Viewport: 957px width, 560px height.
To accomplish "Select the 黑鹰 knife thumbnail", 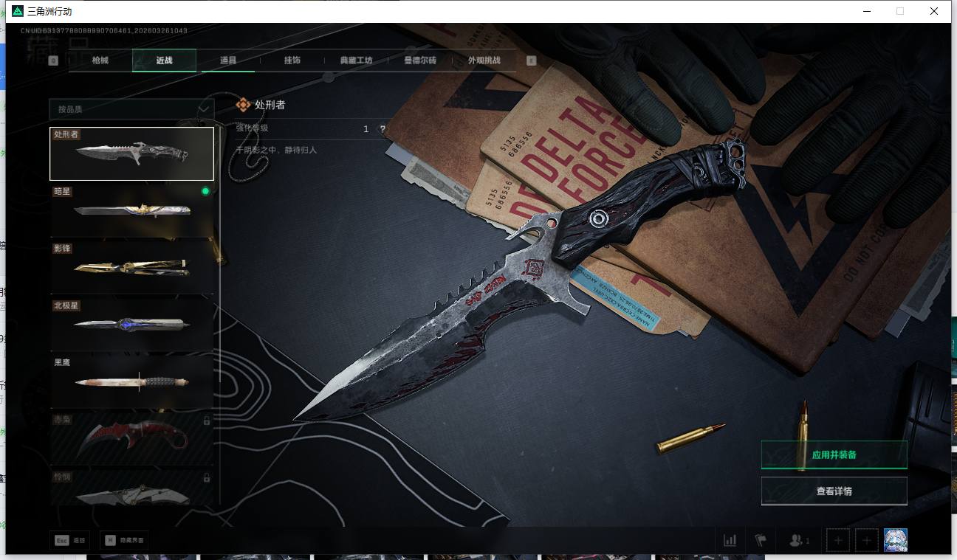I will [x=131, y=381].
